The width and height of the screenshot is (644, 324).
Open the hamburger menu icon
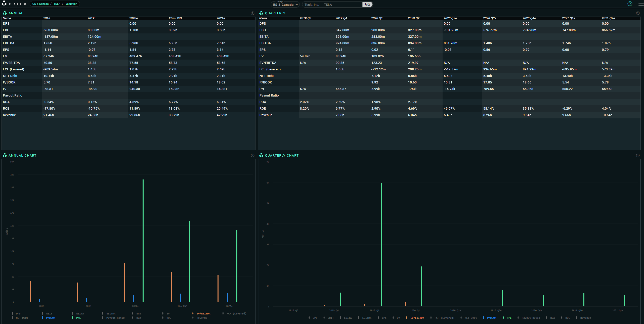click(640, 4)
